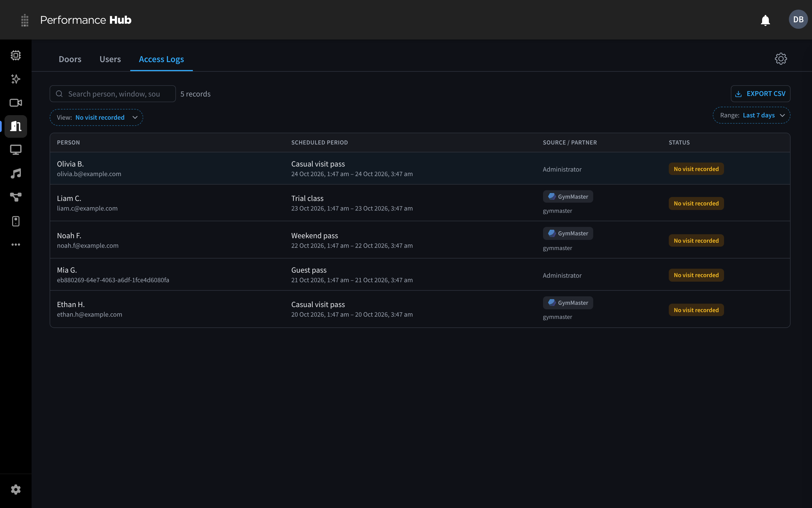Switch to the Doors tab

pos(70,59)
